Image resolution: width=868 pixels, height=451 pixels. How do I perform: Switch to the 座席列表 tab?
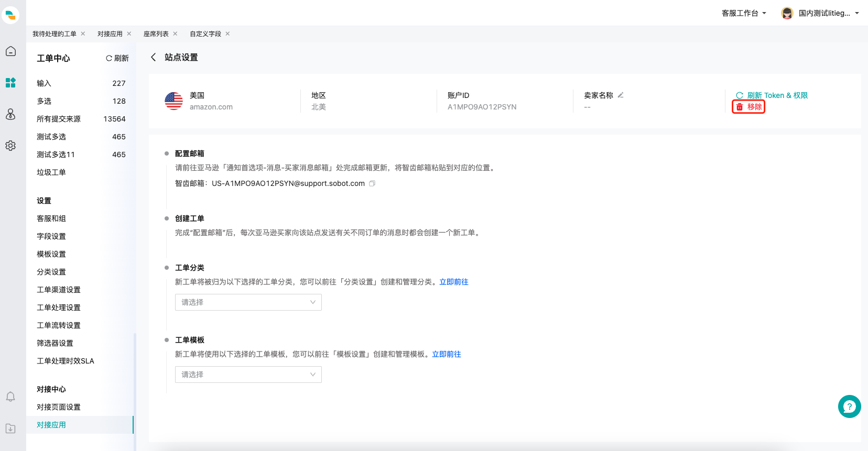click(156, 34)
